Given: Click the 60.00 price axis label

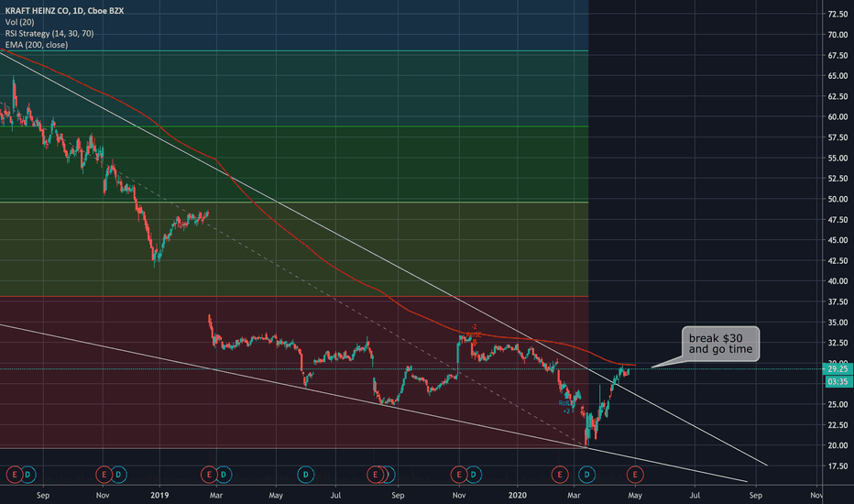Looking at the screenshot, I should point(838,116).
